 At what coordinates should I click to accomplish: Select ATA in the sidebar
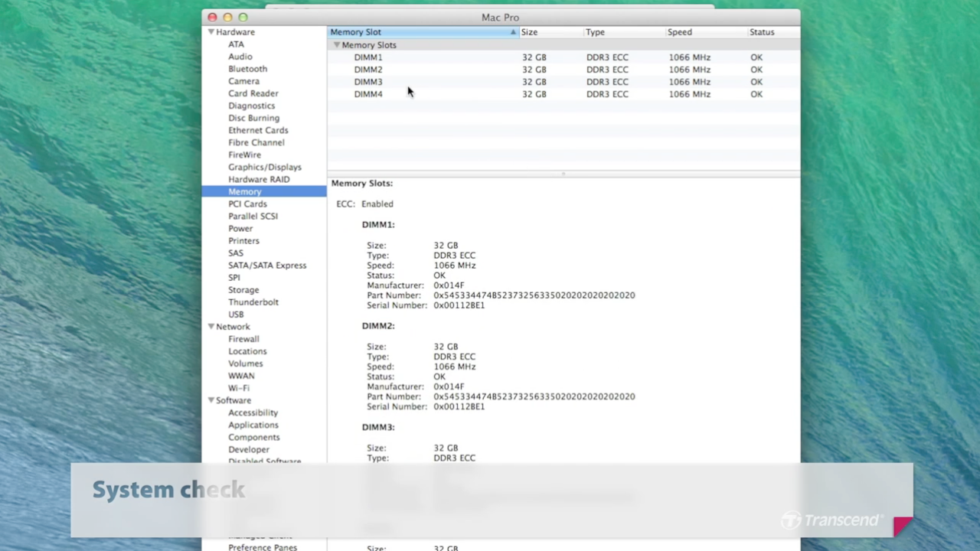tap(236, 44)
